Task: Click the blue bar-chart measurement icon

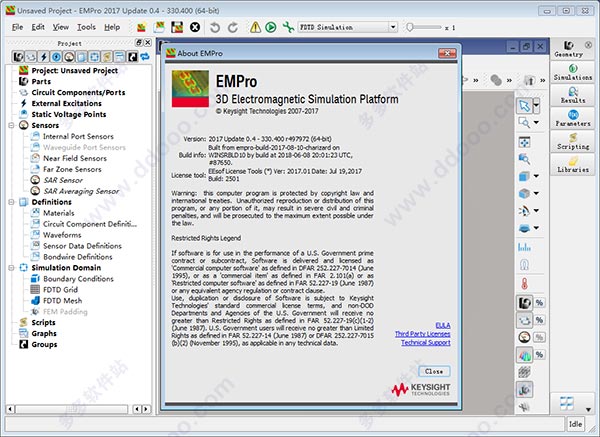Action: point(524,247)
